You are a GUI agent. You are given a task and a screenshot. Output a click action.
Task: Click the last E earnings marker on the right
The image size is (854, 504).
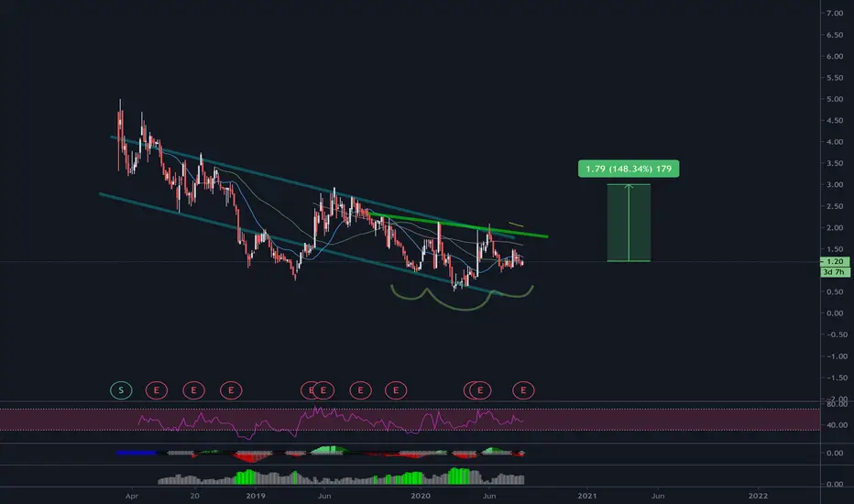(x=523, y=390)
